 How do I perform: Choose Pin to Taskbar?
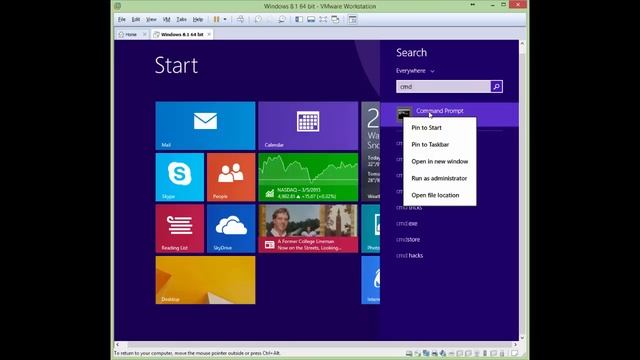click(440, 144)
